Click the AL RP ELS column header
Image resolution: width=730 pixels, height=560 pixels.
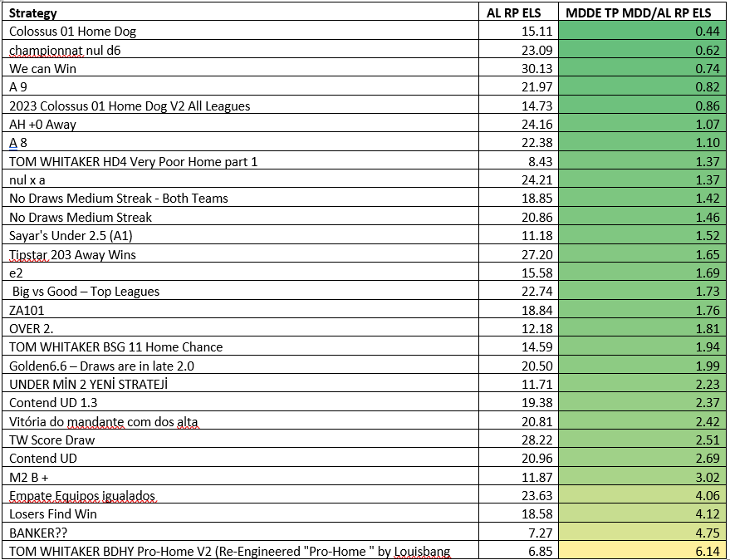[518, 12]
